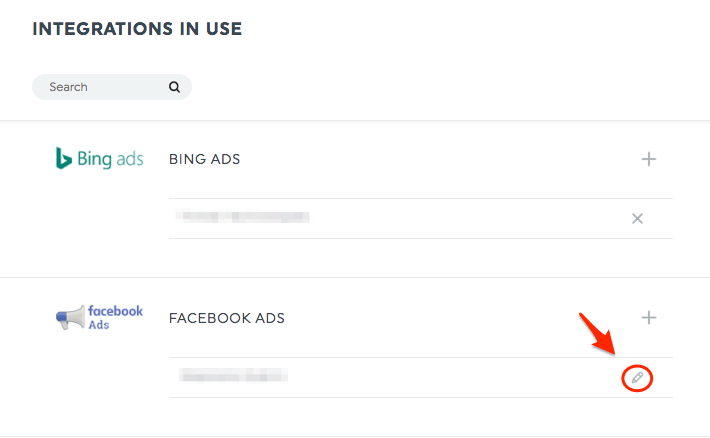The image size is (710, 438).
Task: Click the Search input field
Action: [x=112, y=87]
